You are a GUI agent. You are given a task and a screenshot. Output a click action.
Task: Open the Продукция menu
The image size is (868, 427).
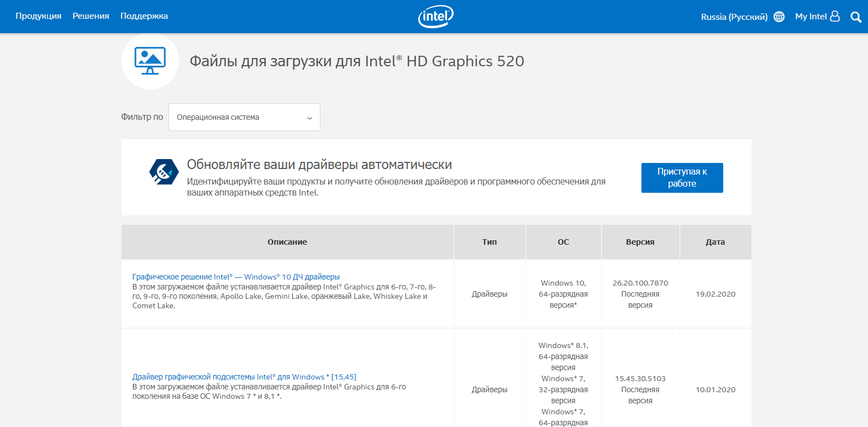38,16
